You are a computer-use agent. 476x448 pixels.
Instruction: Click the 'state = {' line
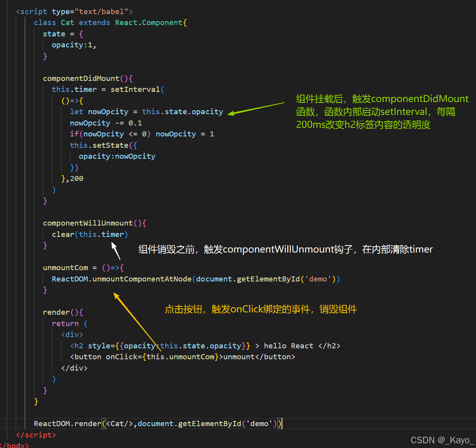(x=63, y=34)
